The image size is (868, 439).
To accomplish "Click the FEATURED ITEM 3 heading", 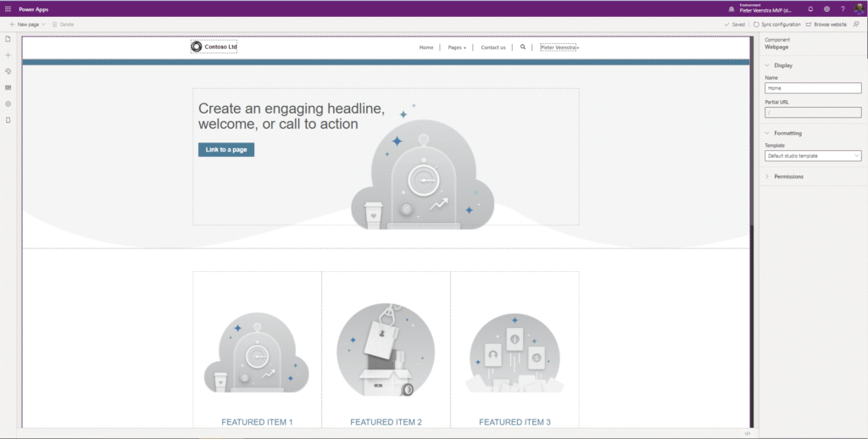I will pos(515,422).
